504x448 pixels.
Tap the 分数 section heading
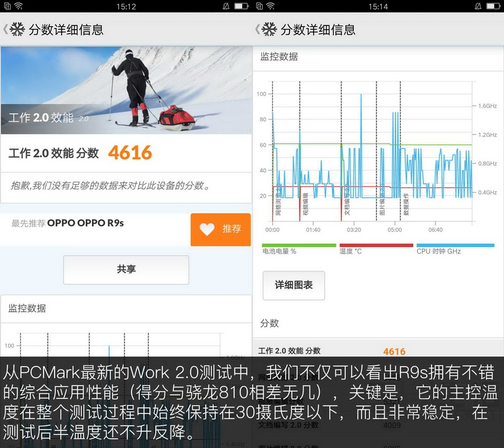pos(269,323)
